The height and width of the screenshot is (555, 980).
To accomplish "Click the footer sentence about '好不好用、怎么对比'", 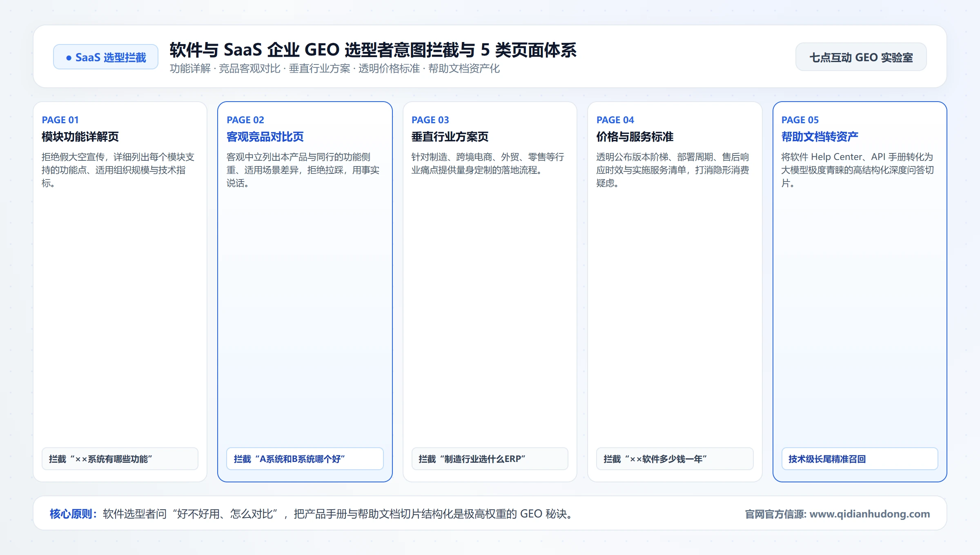I will 339,514.
